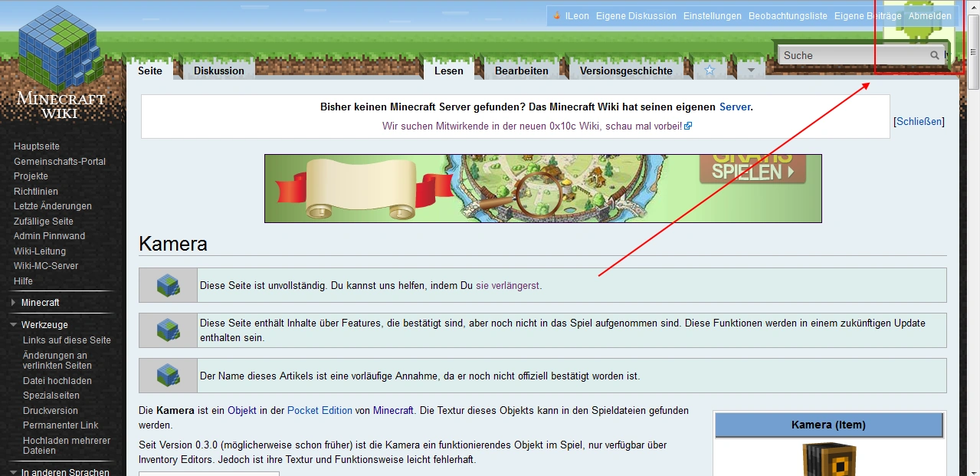980x476 pixels.
Task: Open Letzte Änderungen sidebar link
Action: point(53,206)
